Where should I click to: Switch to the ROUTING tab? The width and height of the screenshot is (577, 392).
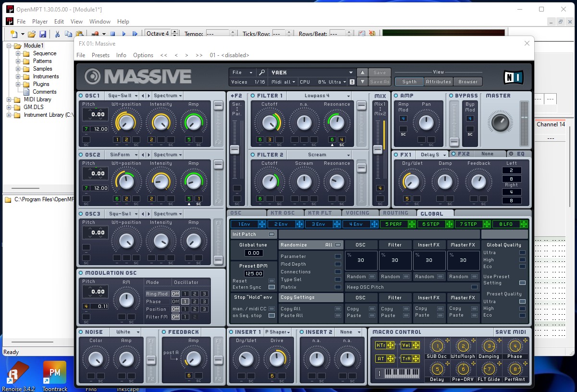coord(395,213)
